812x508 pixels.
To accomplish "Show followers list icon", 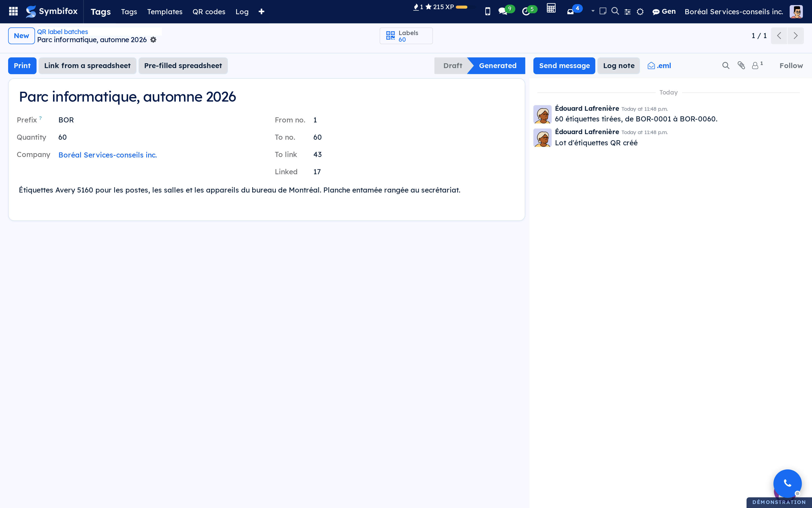I will tap(757, 65).
